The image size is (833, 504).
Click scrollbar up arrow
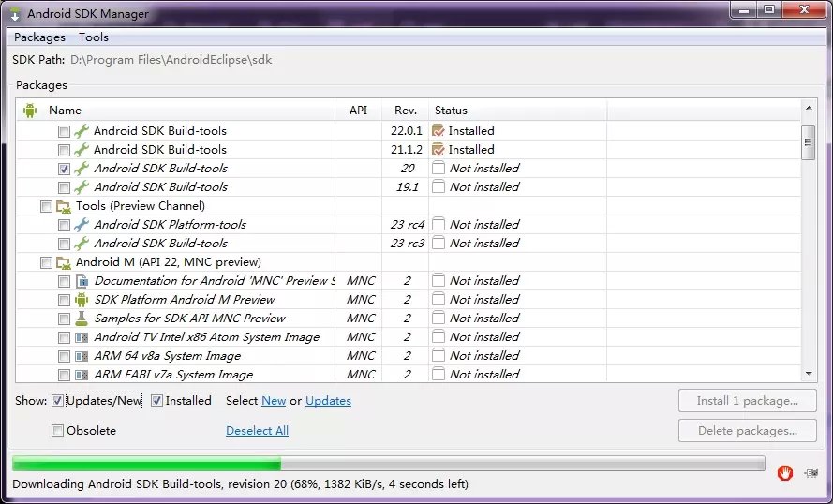[x=808, y=109]
